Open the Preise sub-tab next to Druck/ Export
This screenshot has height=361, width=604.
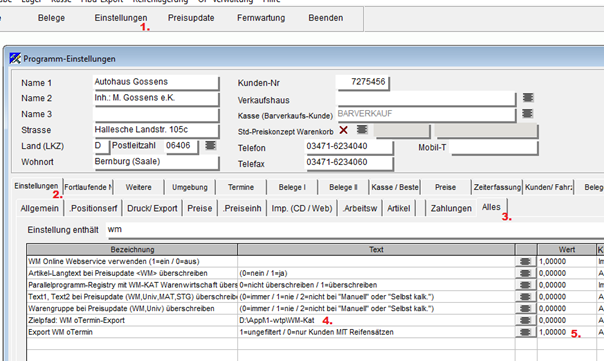[200, 208]
